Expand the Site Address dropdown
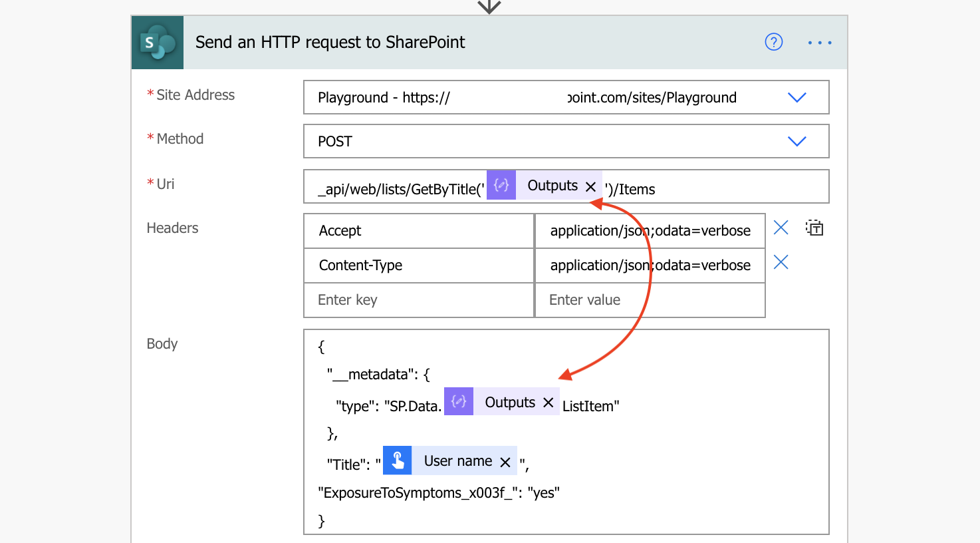Screen dimensions: 980x543 [x=796, y=97]
